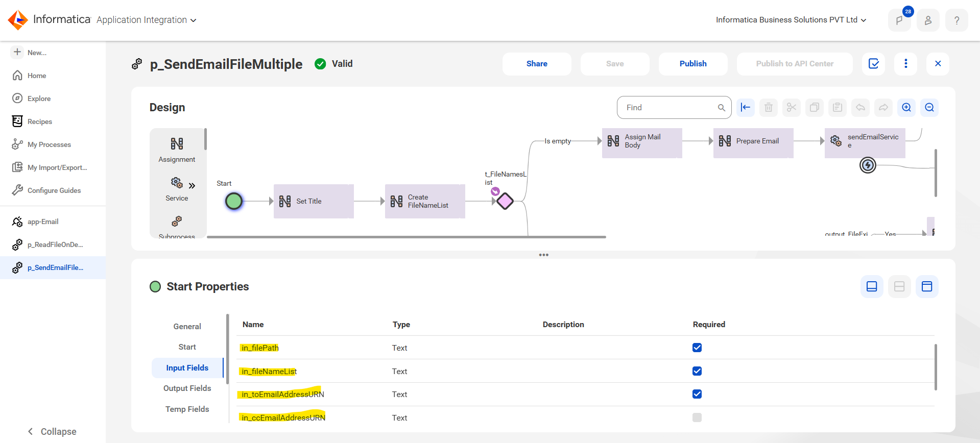Uncheck Required for in_fileNameList

pyautogui.click(x=697, y=371)
